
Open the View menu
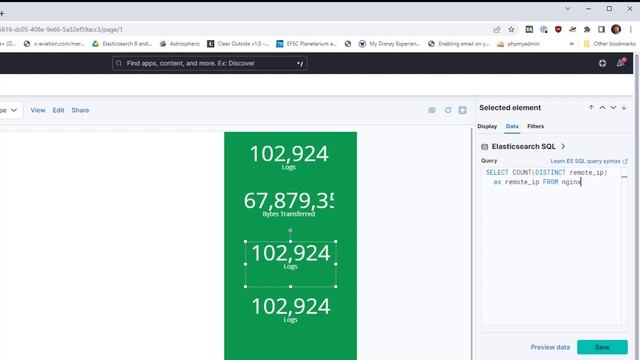coord(38,110)
